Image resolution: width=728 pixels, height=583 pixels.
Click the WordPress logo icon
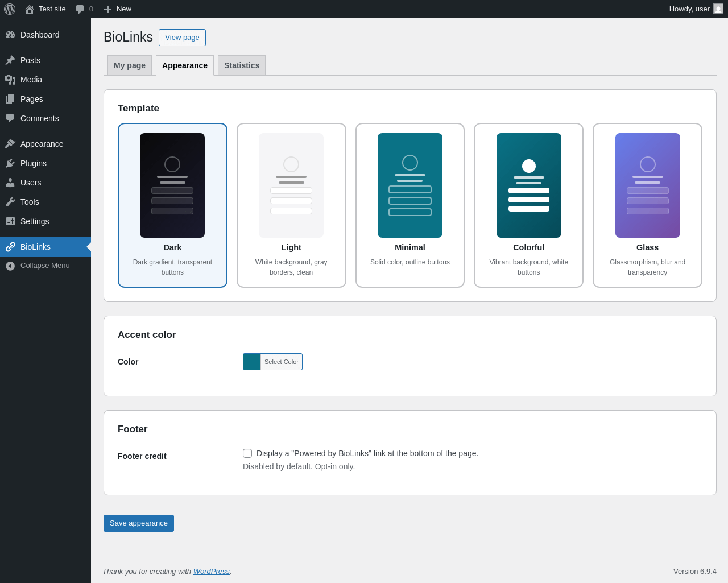coord(10,9)
